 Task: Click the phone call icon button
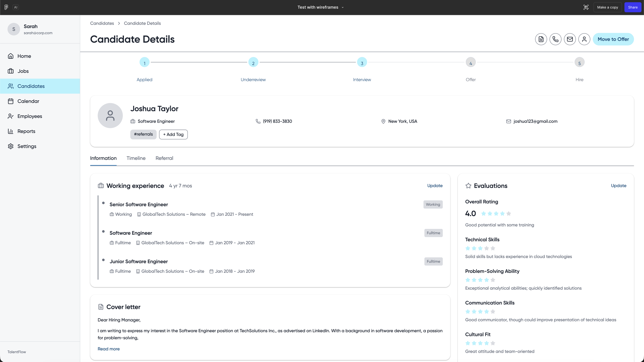(x=555, y=39)
